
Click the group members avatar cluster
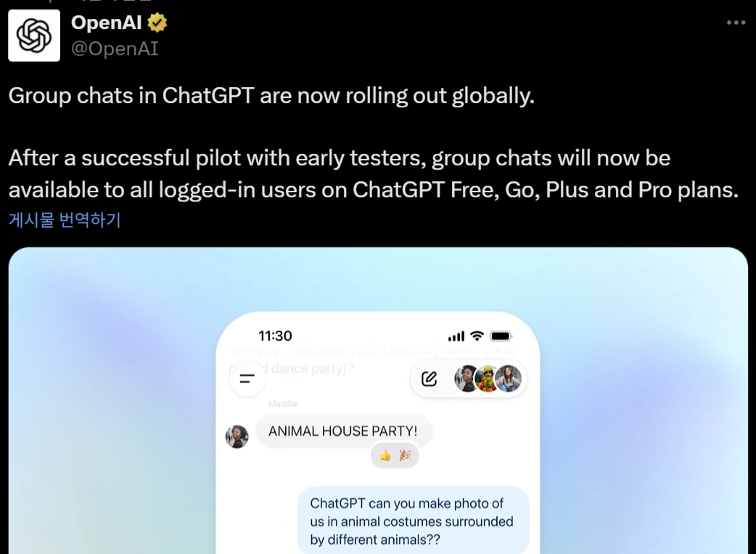pyautogui.click(x=488, y=379)
